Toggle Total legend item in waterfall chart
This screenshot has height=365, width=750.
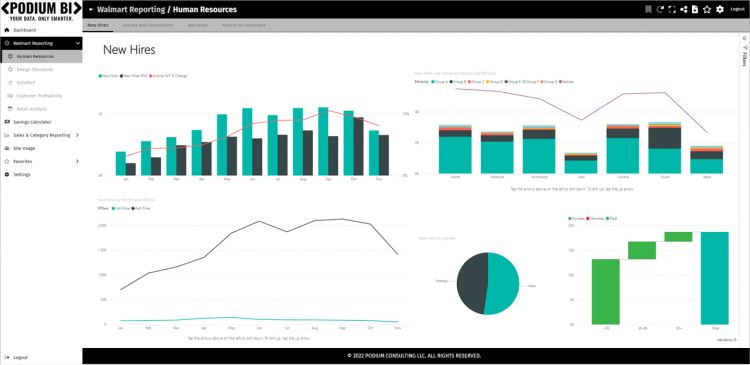tap(612, 218)
